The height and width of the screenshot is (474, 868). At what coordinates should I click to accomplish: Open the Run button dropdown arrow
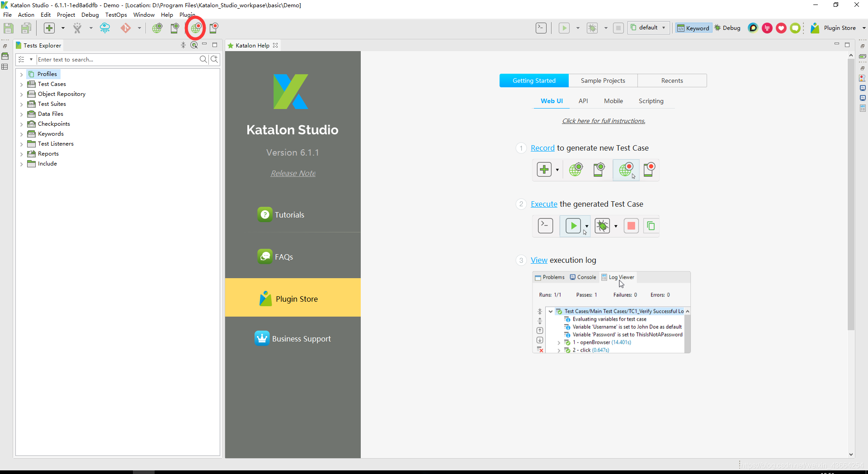pos(578,28)
